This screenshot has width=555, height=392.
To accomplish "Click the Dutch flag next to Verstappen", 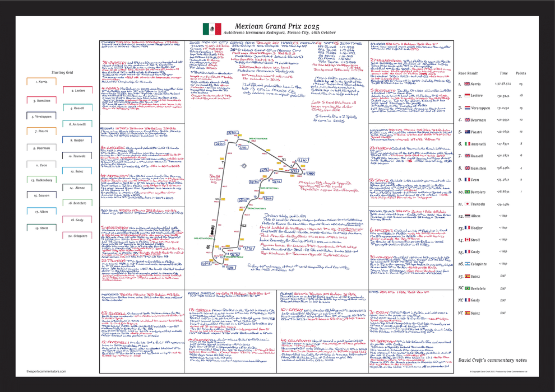I will pos(466,108).
